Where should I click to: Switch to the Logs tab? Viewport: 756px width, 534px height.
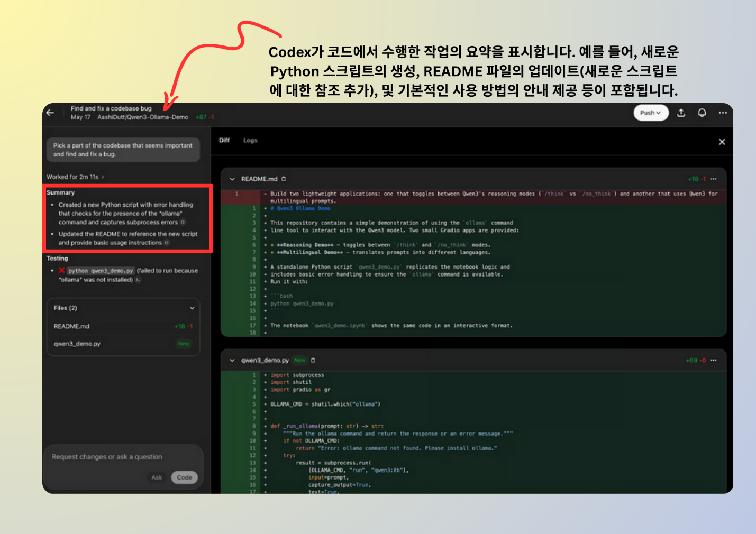point(250,140)
